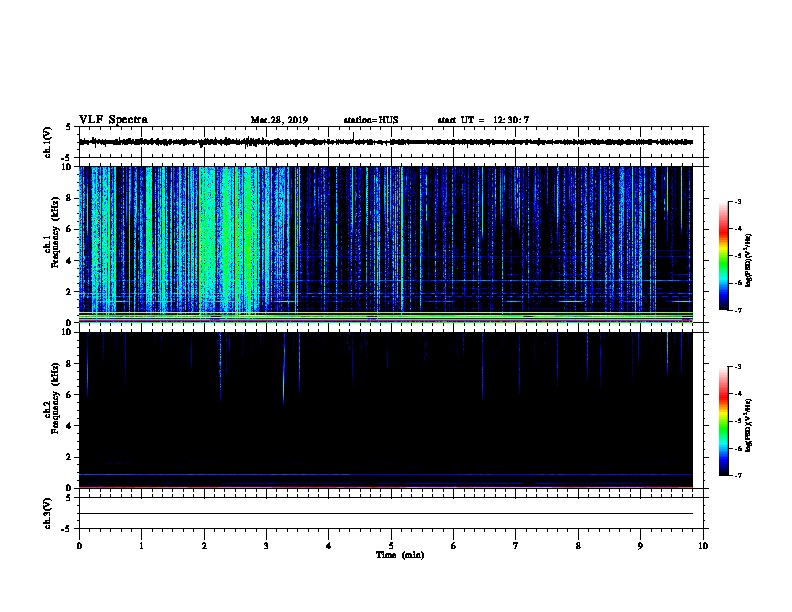Screen dimensions: 792x612
Task: Click the "5" tick on the Time axis
Action: pos(391,545)
